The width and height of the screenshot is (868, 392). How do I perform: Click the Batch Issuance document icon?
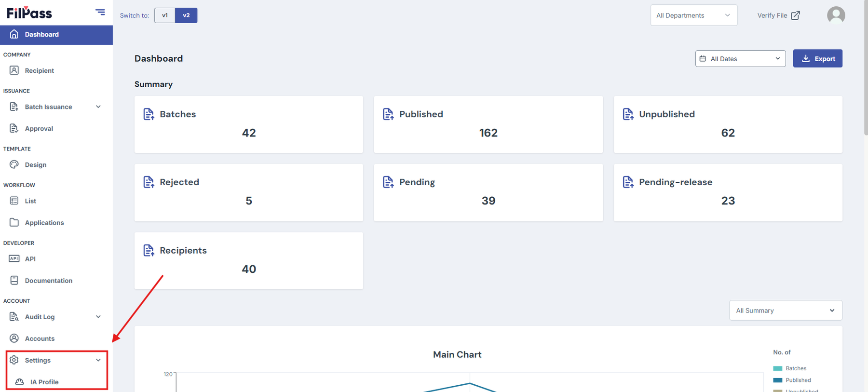coord(14,107)
